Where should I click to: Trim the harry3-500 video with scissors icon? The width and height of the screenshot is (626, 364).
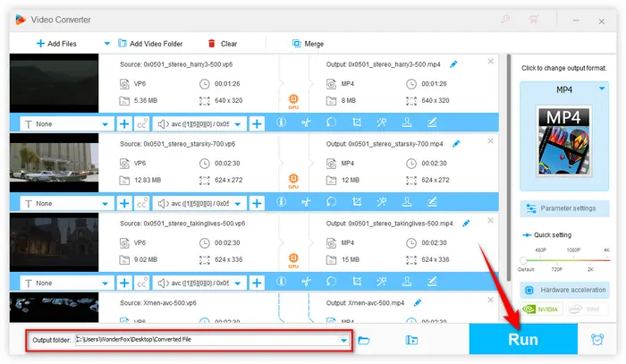(306, 123)
